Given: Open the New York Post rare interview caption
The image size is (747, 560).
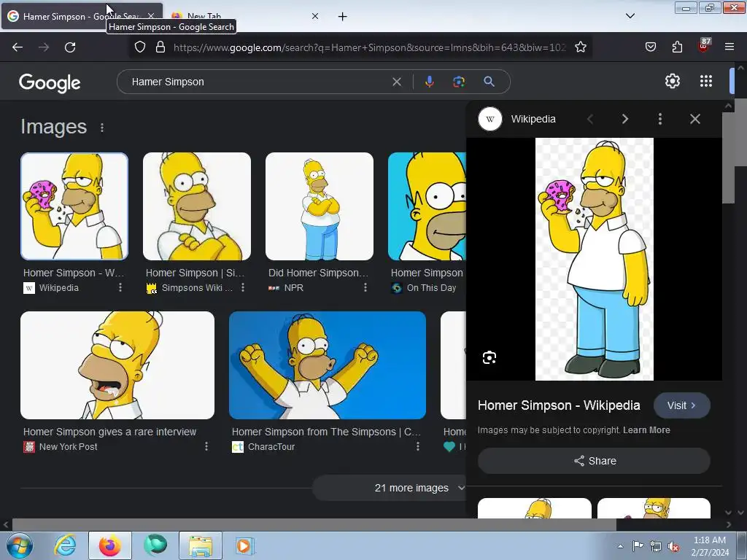Looking at the screenshot, I should click(x=109, y=432).
